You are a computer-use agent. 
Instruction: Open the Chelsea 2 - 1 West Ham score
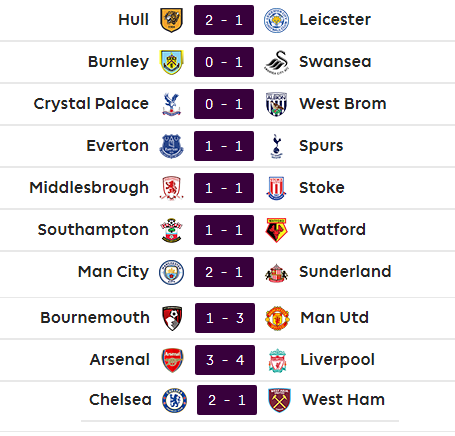pyautogui.click(x=227, y=400)
